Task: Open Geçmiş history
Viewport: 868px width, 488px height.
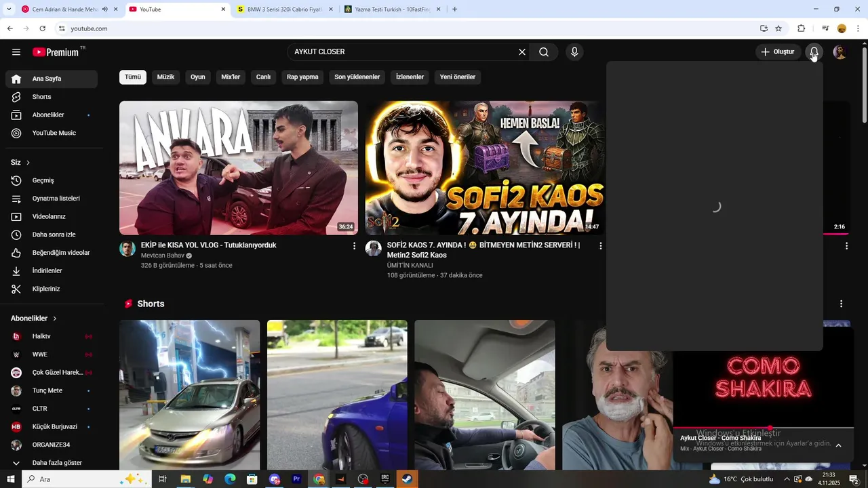Action: 52,180
